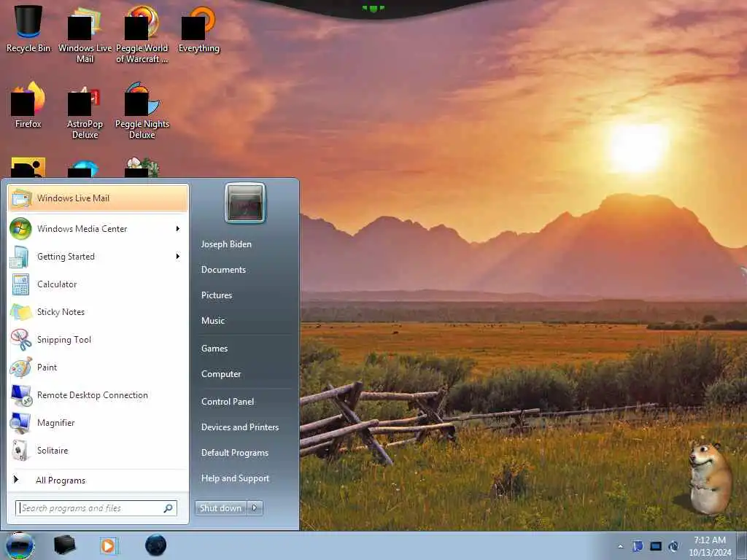Open the black folder taskbar icon
The width and height of the screenshot is (747, 560).
point(64,545)
